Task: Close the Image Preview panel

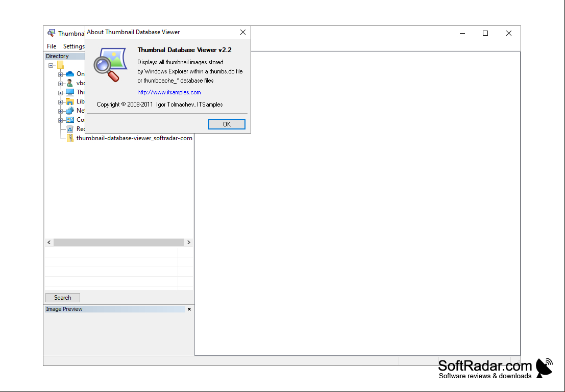Action: coord(189,309)
